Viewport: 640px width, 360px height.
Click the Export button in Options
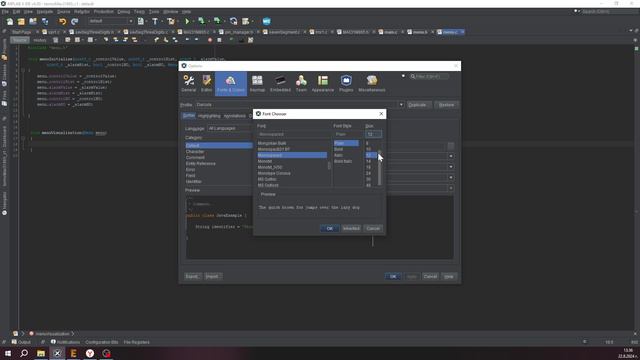tap(192, 277)
